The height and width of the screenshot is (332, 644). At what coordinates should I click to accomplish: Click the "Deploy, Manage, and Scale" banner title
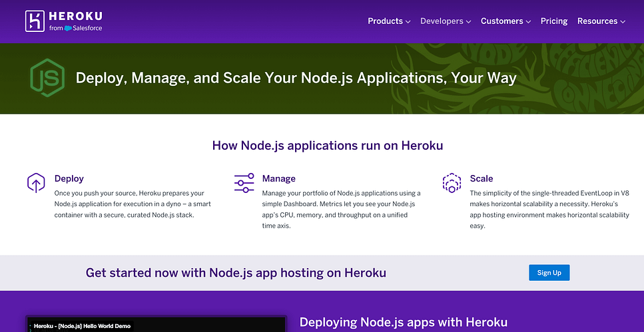coord(296,78)
